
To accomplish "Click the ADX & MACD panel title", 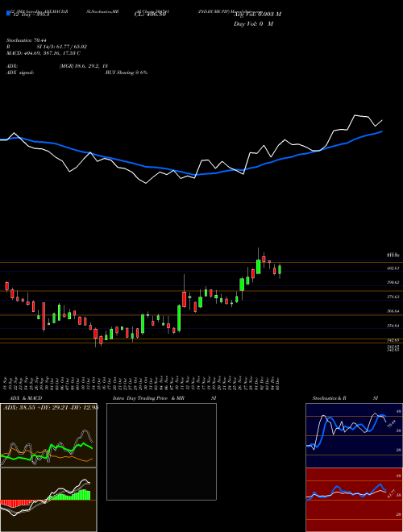I will 26,398.
